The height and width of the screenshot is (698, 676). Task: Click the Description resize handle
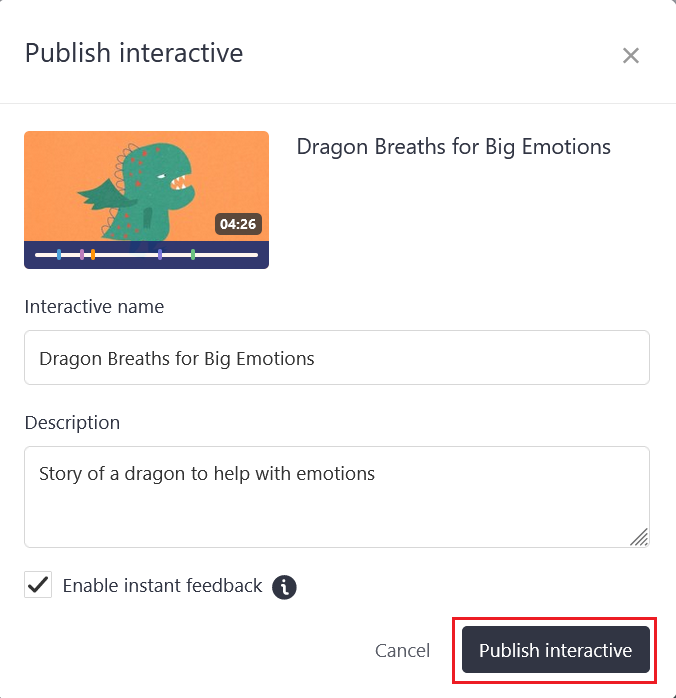640,537
